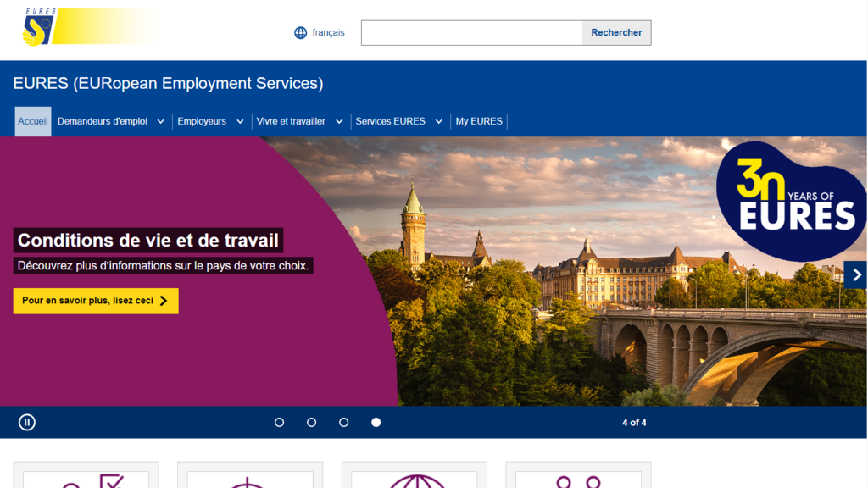Select fourth carousel slide dot
Image resolution: width=868 pixels, height=488 pixels.
click(376, 422)
